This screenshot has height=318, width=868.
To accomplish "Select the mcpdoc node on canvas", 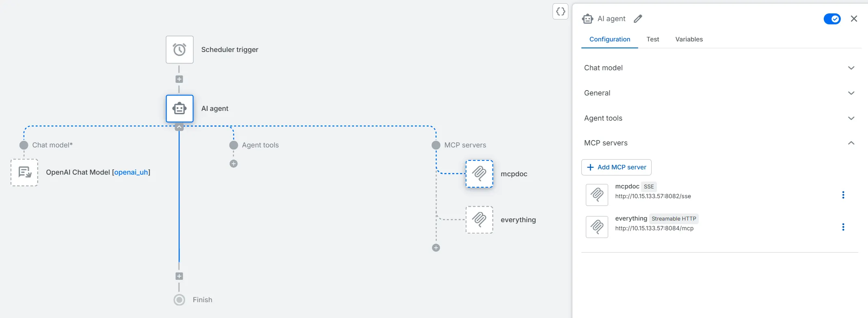I will [x=479, y=174].
